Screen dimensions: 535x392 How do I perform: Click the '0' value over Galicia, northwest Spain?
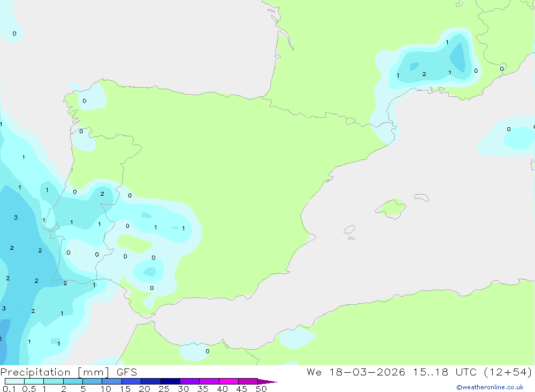(x=85, y=101)
